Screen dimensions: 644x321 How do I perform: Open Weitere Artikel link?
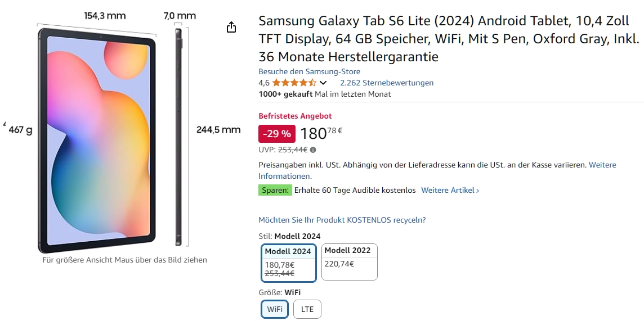coord(450,190)
